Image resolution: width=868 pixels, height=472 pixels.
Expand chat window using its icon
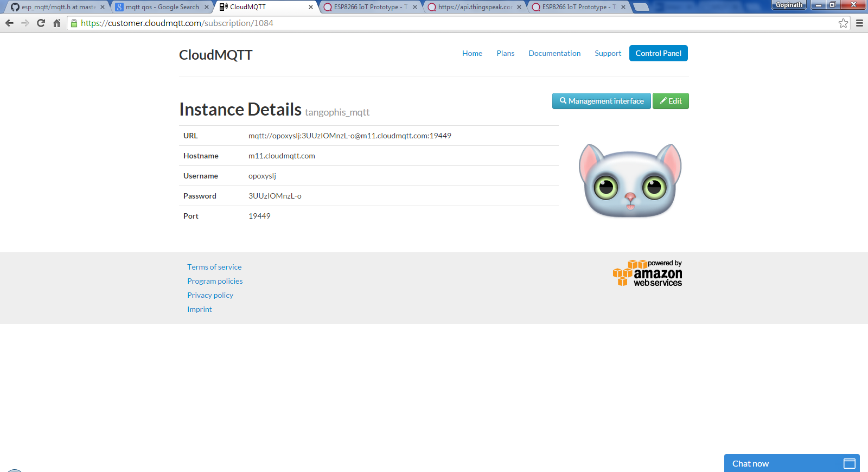click(x=850, y=463)
